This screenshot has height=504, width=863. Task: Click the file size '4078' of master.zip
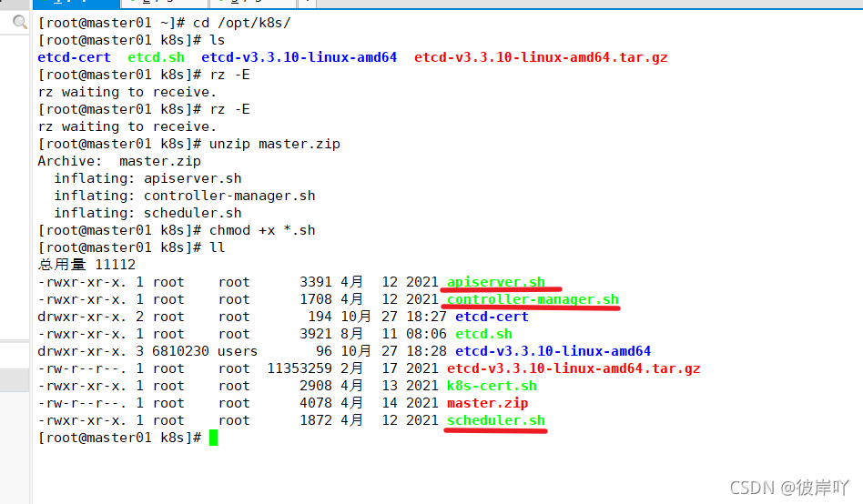(x=316, y=403)
